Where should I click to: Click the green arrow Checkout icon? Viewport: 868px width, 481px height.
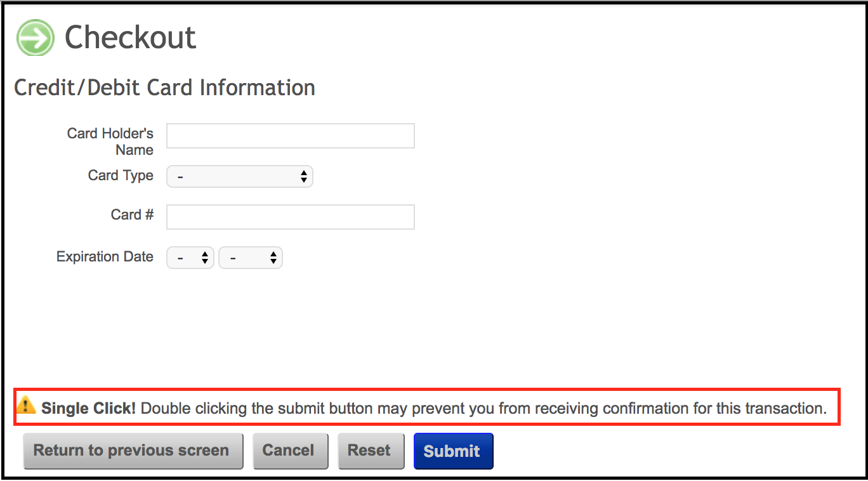tap(36, 37)
